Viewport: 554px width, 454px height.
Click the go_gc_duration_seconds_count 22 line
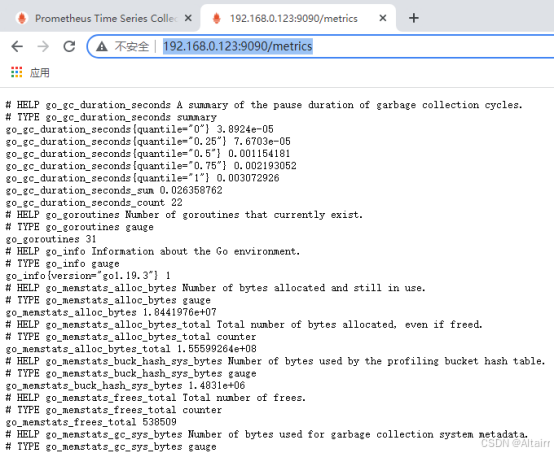click(94, 202)
